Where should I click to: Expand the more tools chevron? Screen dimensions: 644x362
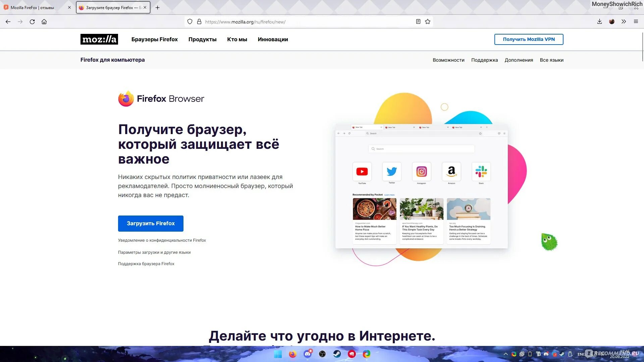click(x=624, y=22)
